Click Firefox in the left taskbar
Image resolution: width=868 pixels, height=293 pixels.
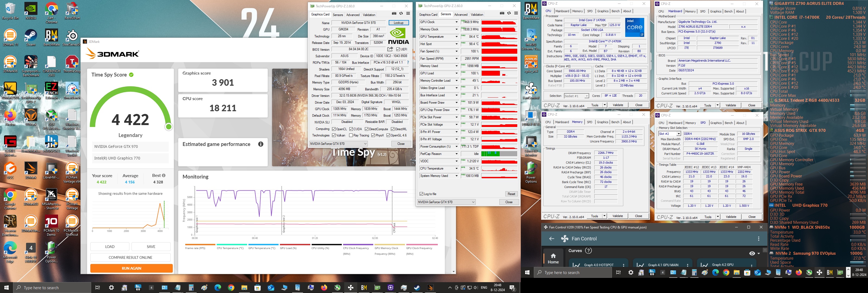pyautogui.click(x=324, y=288)
